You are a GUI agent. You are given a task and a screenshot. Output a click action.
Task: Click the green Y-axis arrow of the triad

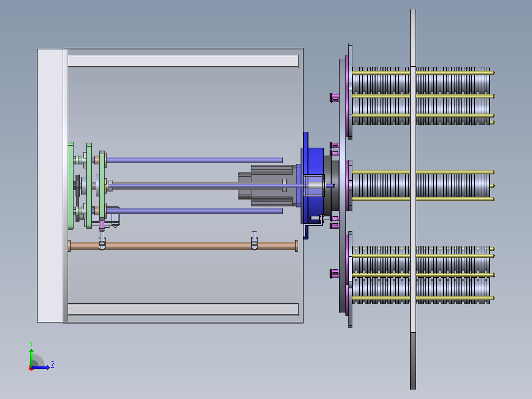click(31, 357)
